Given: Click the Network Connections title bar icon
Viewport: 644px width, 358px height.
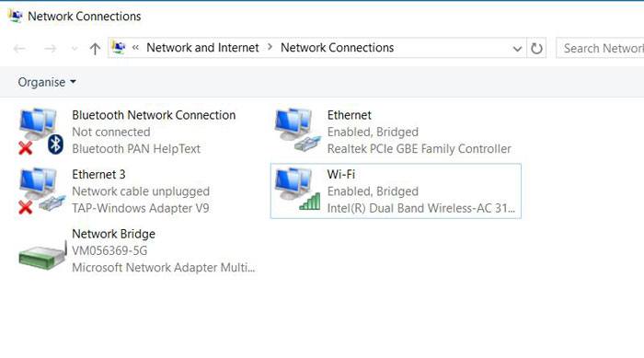Looking at the screenshot, I should click(16, 16).
